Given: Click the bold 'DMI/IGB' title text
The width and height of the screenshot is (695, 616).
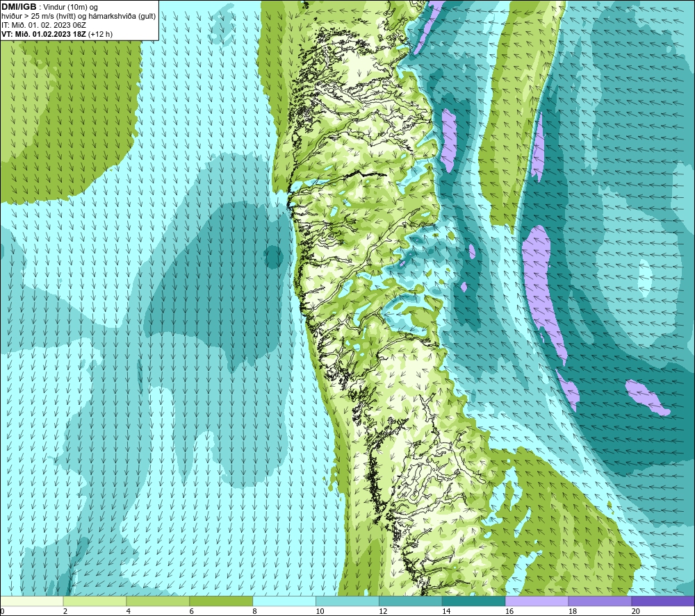Looking at the screenshot, I should coord(19,7).
